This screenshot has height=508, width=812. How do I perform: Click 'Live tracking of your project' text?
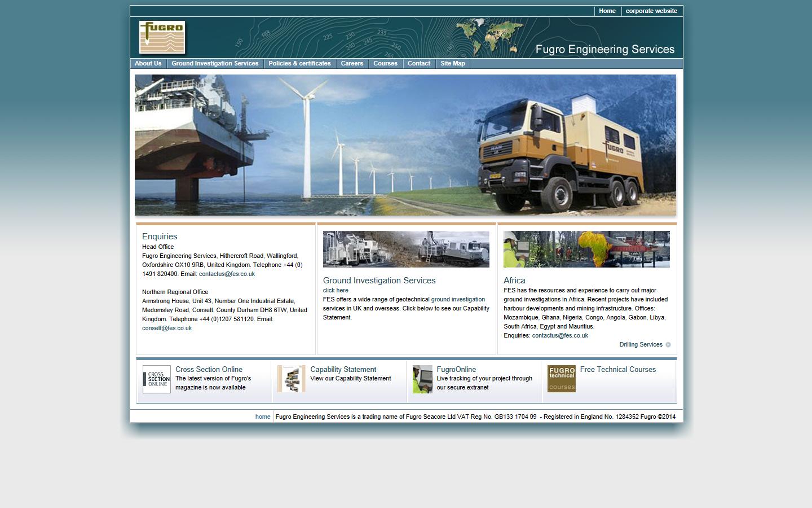(x=484, y=379)
